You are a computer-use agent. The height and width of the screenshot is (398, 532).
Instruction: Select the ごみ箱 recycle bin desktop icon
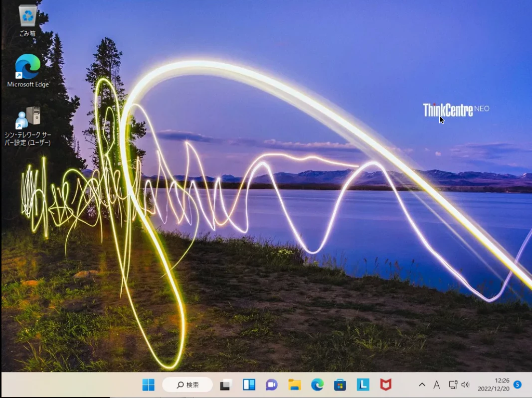(x=27, y=20)
